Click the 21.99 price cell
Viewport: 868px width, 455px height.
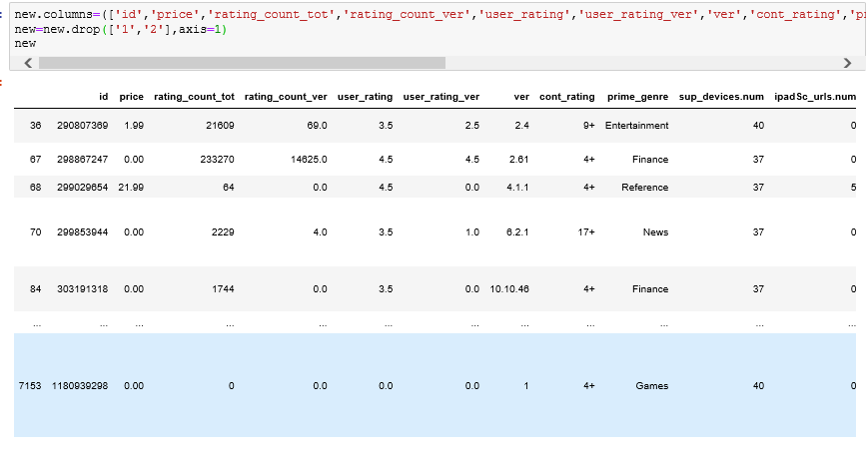(x=131, y=188)
